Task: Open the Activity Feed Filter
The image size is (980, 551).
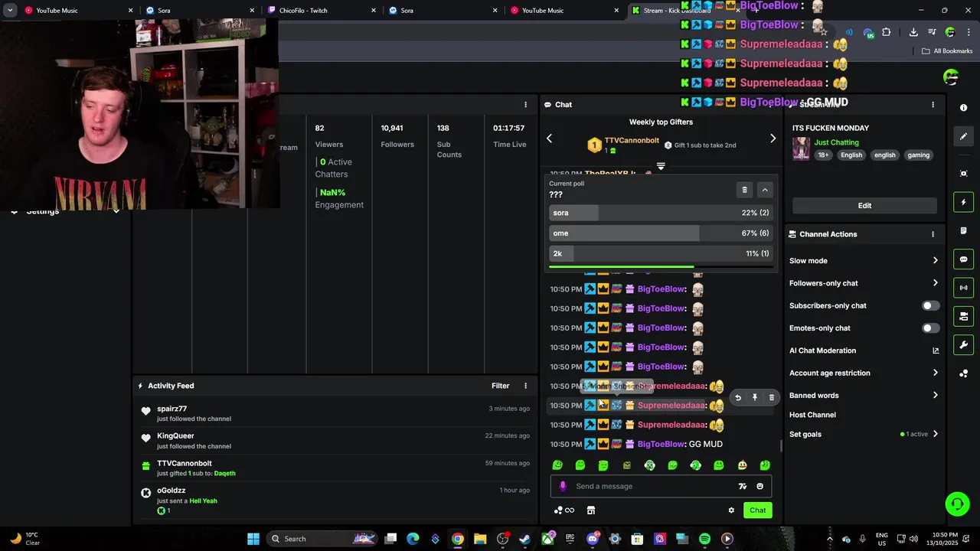Action: point(500,386)
